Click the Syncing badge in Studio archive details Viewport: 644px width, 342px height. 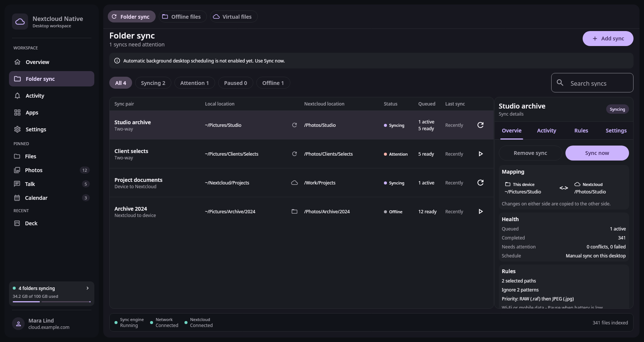617,109
